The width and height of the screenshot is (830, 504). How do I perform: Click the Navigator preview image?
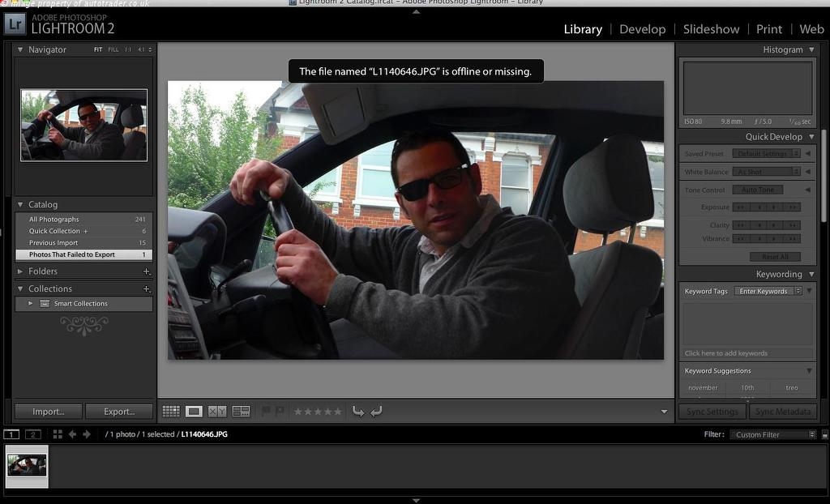(84, 125)
